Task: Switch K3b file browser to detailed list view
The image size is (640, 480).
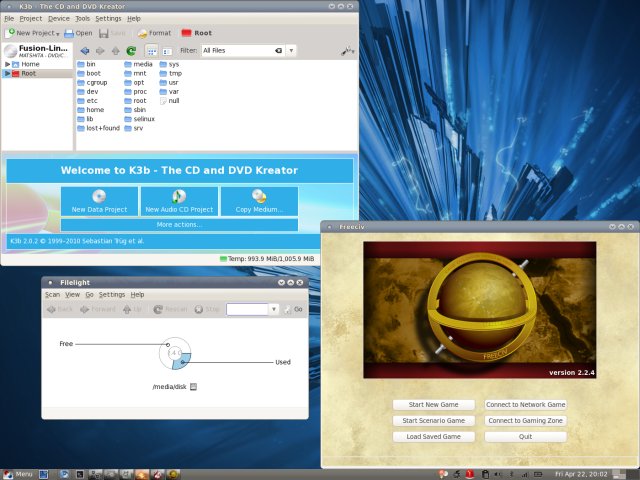Action: pos(167,51)
